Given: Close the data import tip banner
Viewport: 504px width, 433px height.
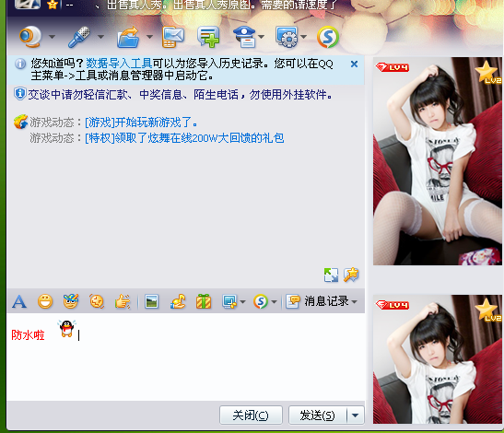Looking at the screenshot, I should tap(354, 64).
